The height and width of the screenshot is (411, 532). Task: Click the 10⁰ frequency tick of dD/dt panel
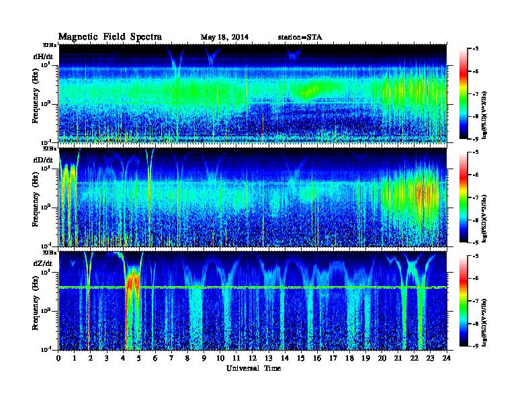[x=46, y=207]
